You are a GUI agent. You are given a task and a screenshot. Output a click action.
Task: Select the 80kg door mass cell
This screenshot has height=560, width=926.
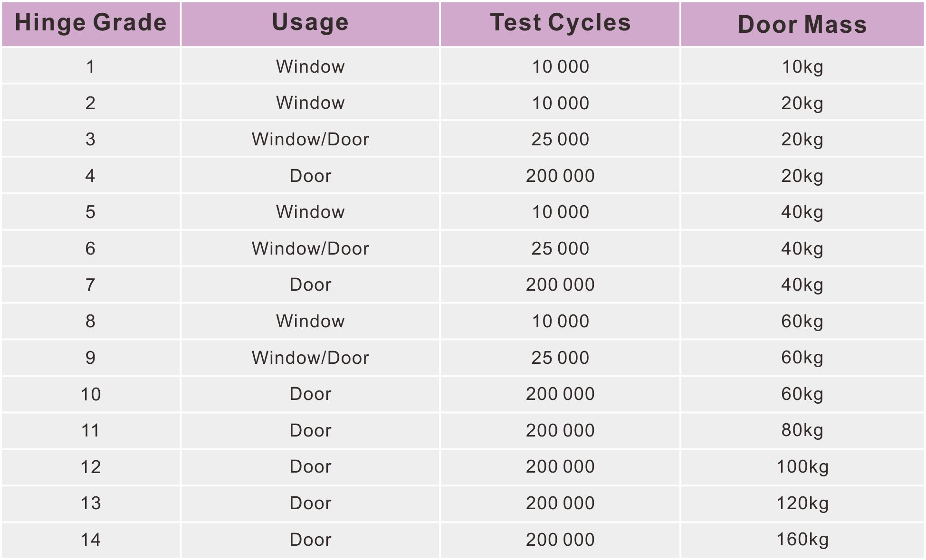802,430
